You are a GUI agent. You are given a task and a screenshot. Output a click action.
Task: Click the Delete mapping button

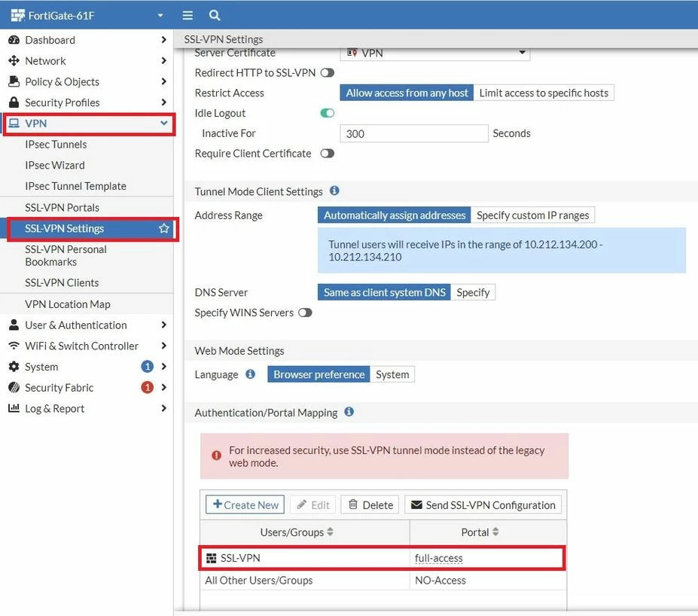coord(370,505)
